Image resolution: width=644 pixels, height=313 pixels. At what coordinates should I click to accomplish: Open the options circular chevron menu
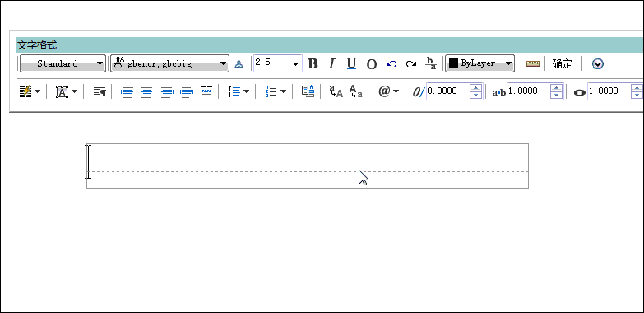pyautogui.click(x=598, y=63)
